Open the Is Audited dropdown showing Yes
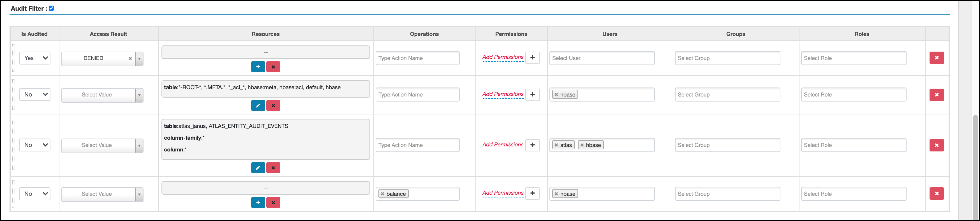 click(x=35, y=58)
